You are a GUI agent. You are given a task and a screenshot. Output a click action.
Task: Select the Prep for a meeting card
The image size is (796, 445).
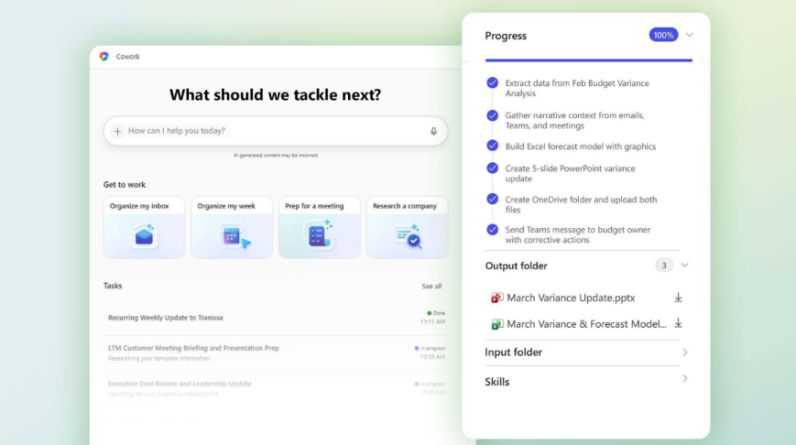pyautogui.click(x=319, y=228)
